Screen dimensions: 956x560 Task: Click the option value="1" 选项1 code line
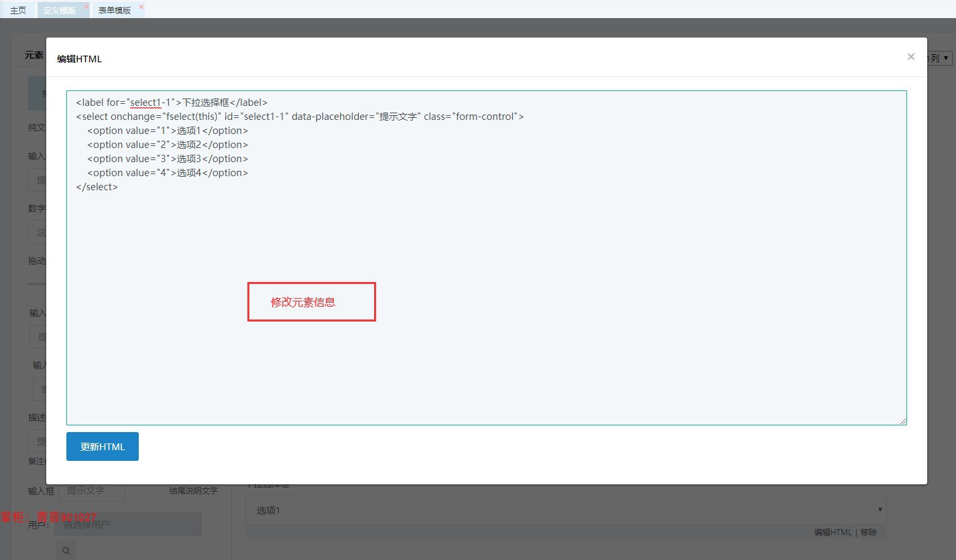pos(168,131)
